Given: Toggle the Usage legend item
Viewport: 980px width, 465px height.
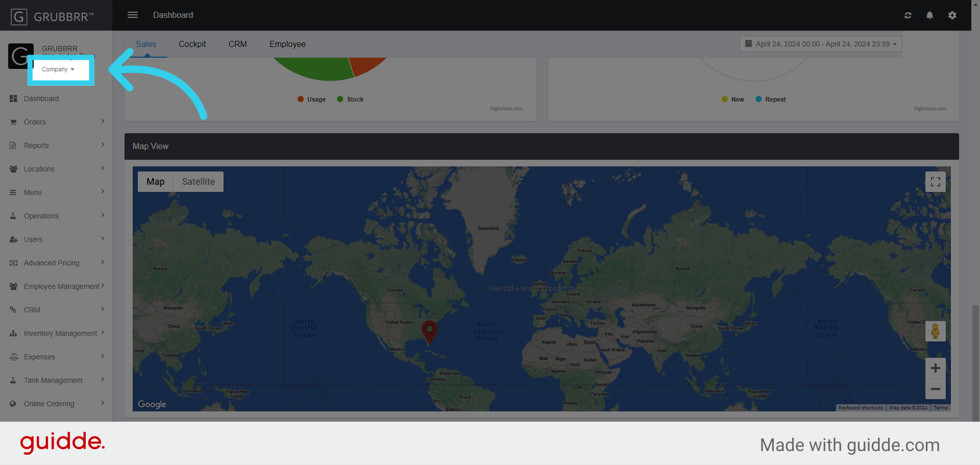Looking at the screenshot, I should (311, 100).
